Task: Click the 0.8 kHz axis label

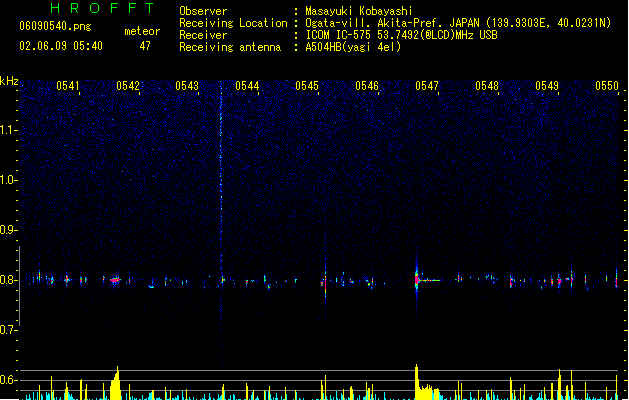Action: click(8, 280)
